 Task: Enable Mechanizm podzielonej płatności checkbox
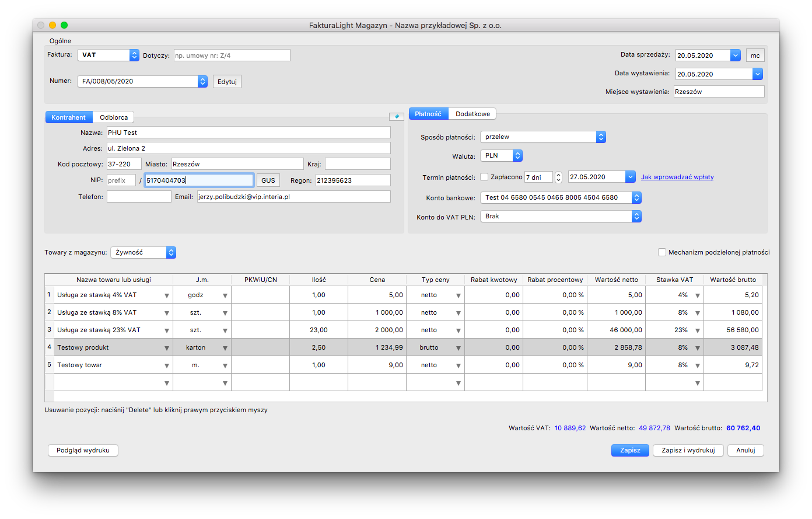662,252
